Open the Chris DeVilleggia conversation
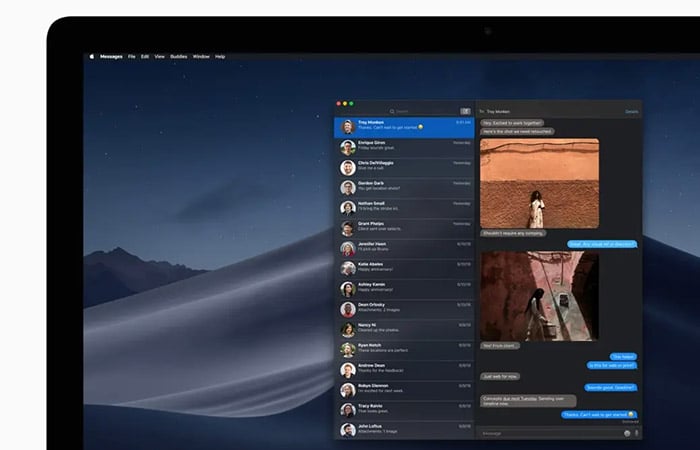The height and width of the screenshot is (450, 700). click(404, 168)
